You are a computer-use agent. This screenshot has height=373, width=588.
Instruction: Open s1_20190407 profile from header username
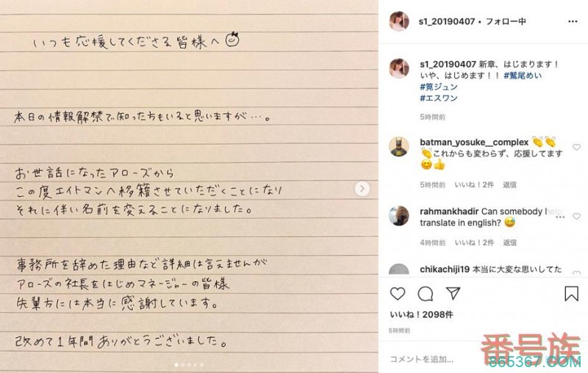(447, 22)
